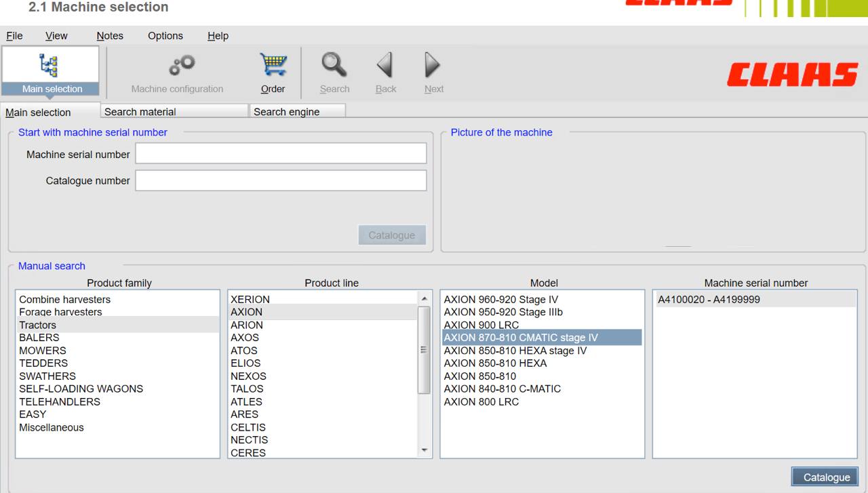The width and height of the screenshot is (868, 493).
Task: Select AXION 900 LRC model
Action: 542,325
